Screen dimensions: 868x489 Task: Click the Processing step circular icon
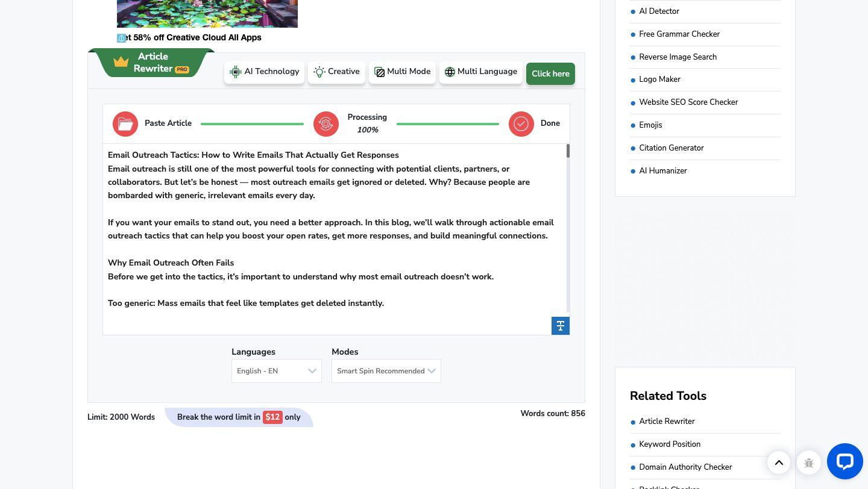point(326,124)
